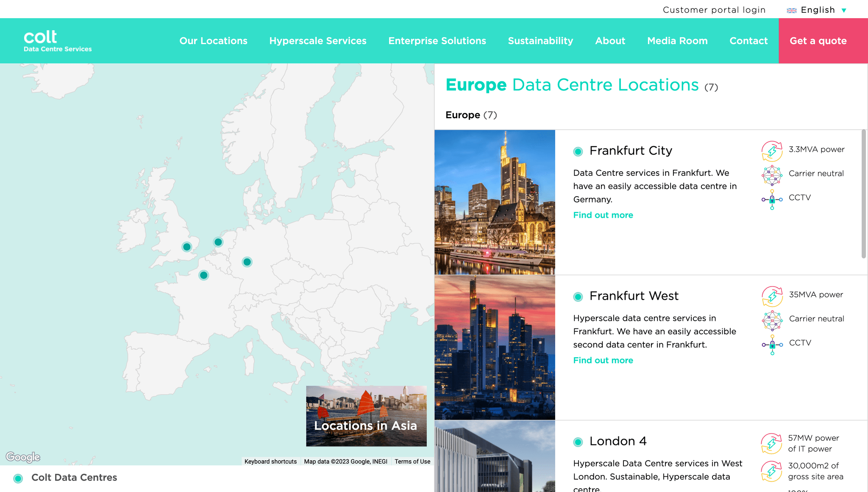Click the Colt Data Centre Services logo
Screen dimensions: 868x492
tap(57, 41)
